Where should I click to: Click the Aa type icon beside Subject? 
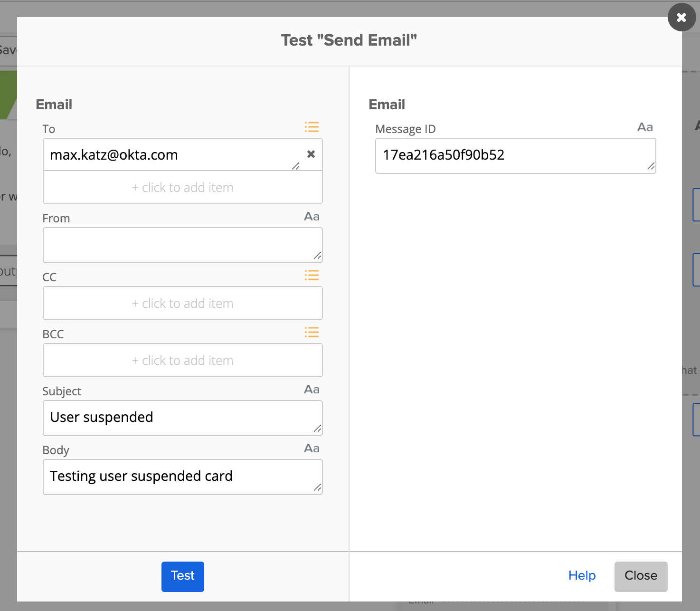pyautogui.click(x=312, y=390)
